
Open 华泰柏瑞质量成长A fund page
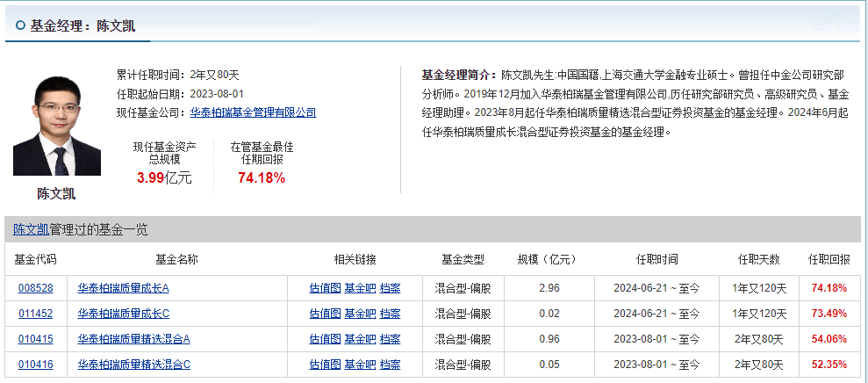tap(124, 288)
